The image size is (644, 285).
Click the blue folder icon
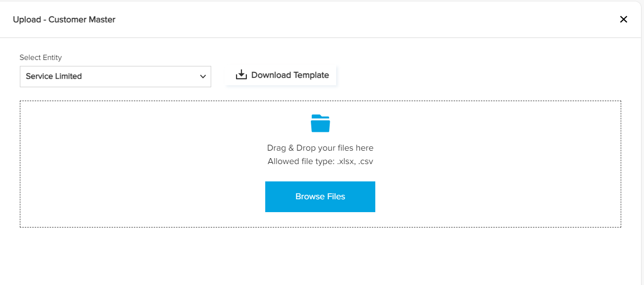pyautogui.click(x=320, y=123)
